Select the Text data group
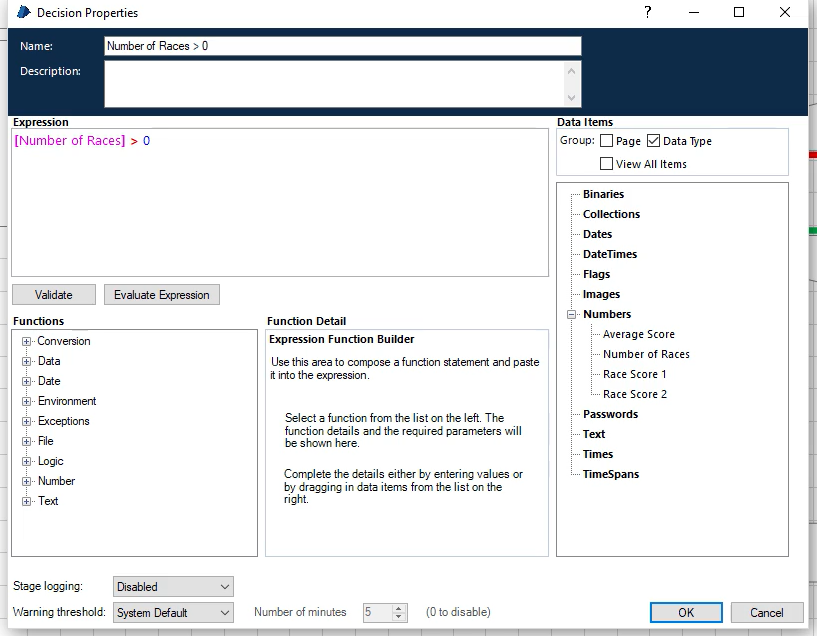 [x=594, y=434]
